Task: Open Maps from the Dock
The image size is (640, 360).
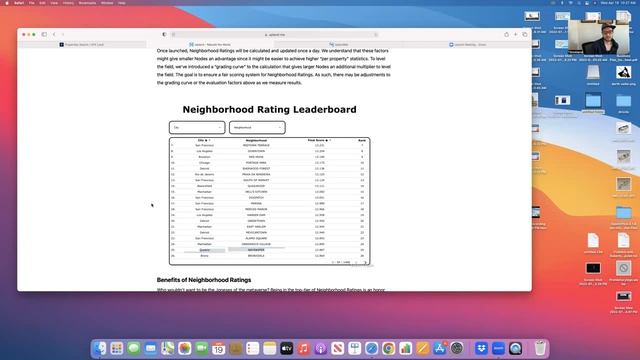Action: (168, 348)
